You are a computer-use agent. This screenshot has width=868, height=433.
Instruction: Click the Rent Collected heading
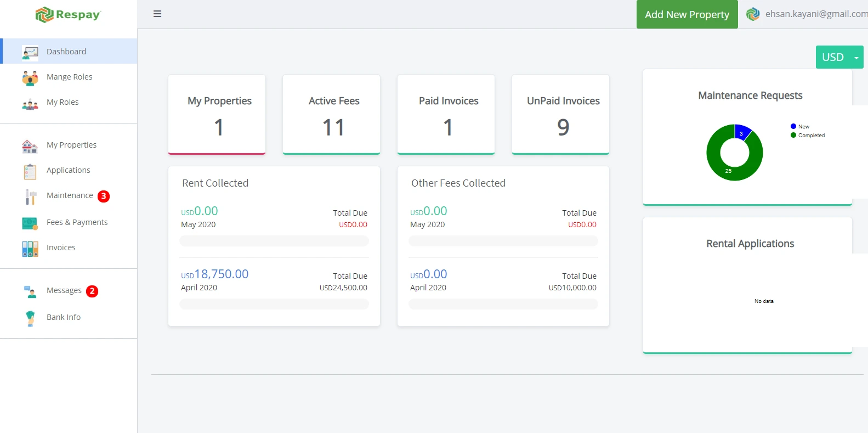click(x=215, y=183)
